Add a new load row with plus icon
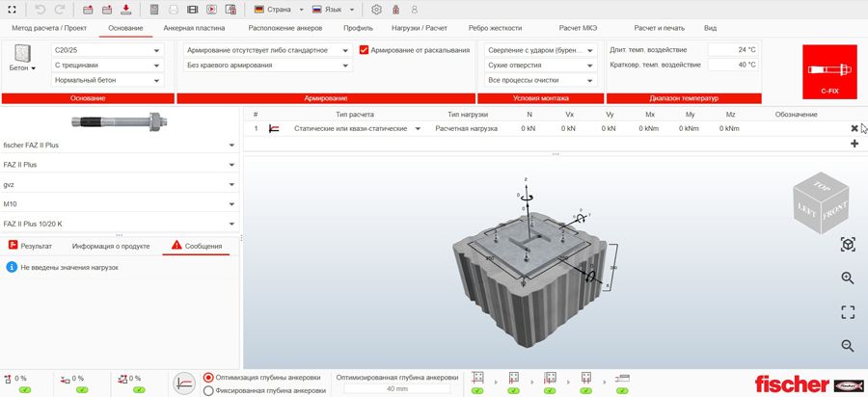Viewport: 868px width, 397px height. click(854, 144)
